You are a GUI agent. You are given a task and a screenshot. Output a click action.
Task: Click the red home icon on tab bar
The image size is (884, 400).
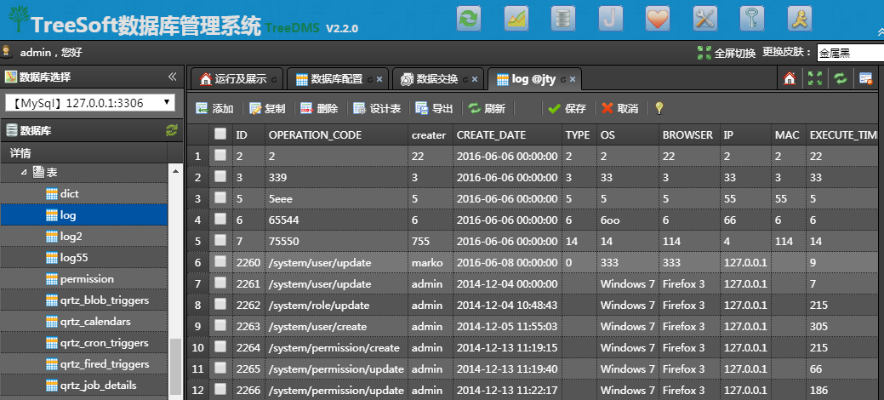click(x=790, y=79)
